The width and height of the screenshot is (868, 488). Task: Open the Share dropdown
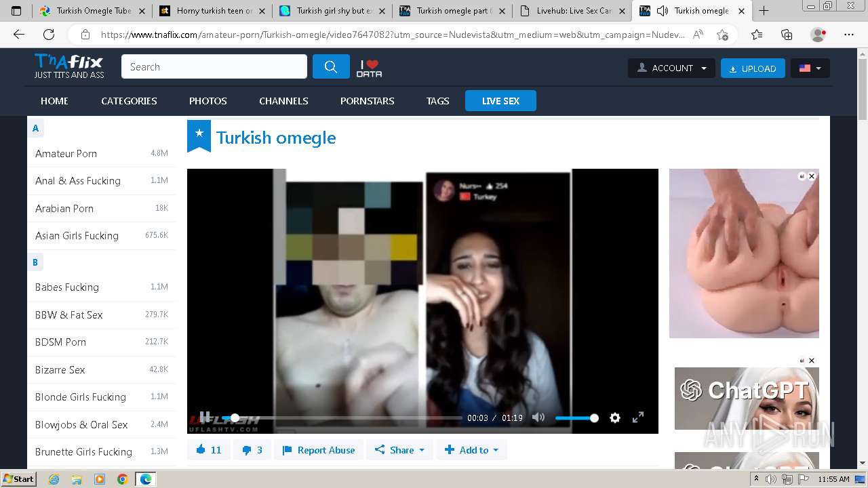point(399,450)
